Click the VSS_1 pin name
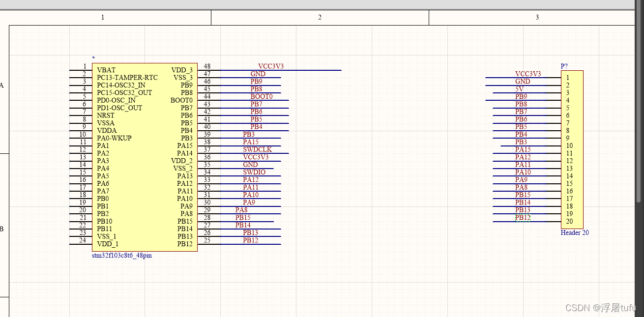Viewport: 644px width, 317px height. (107, 236)
